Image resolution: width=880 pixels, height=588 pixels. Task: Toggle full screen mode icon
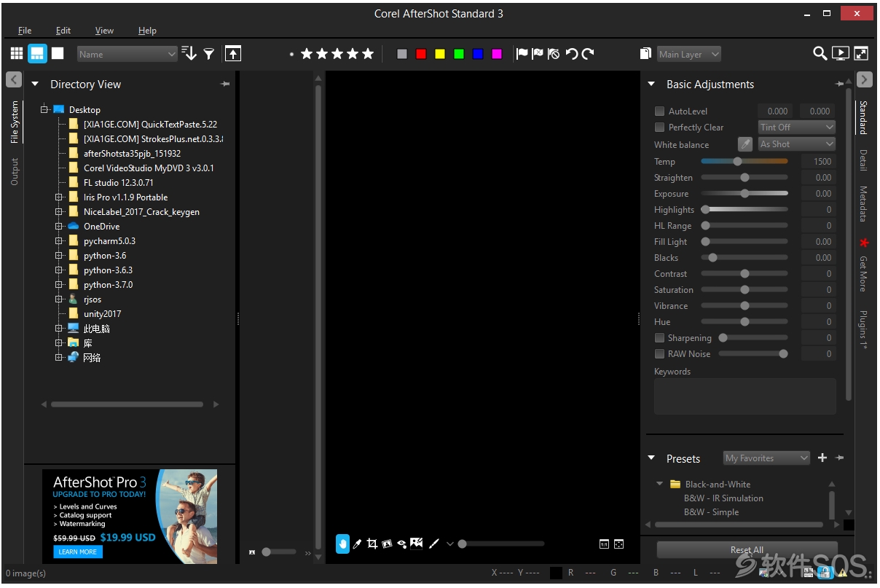coord(861,53)
